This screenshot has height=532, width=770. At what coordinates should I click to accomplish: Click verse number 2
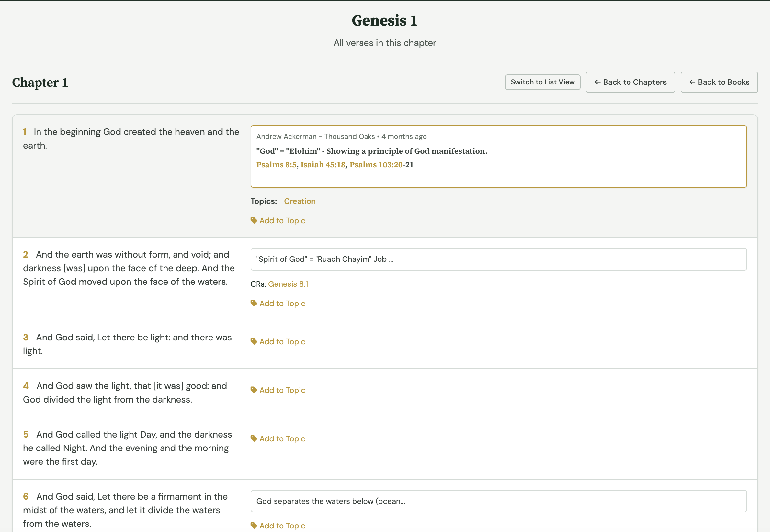[x=26, y=255]
